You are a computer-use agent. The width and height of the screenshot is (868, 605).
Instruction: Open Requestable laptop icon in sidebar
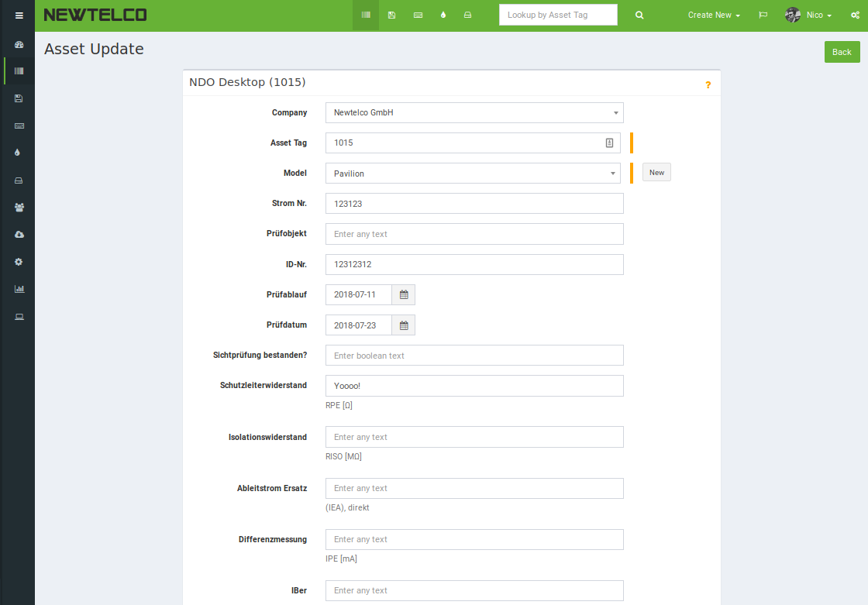click(19, 317)
